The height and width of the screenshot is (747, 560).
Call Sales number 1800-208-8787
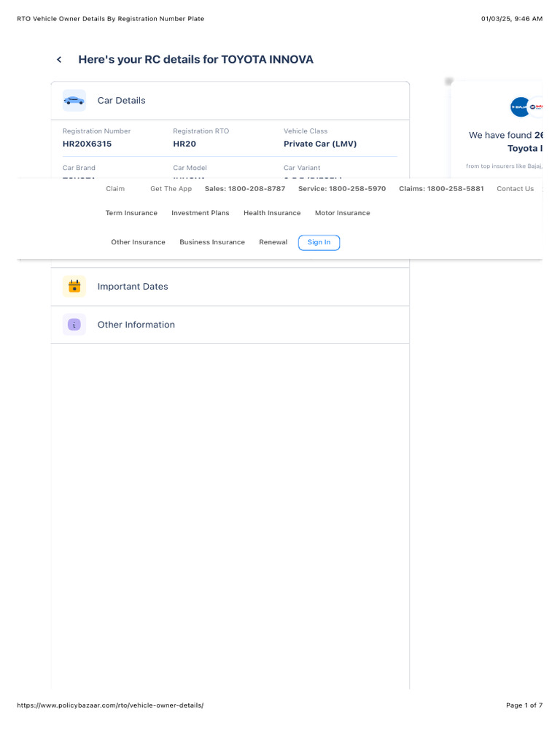[245, 189]
